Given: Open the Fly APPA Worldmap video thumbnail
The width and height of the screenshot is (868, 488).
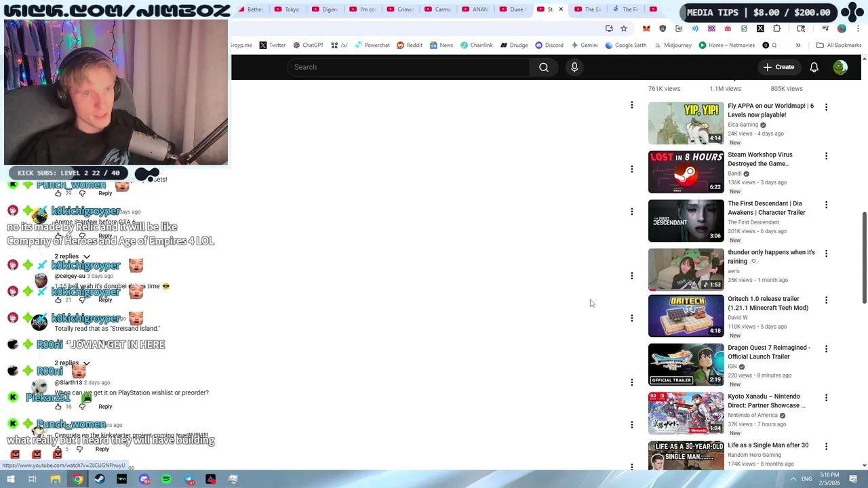Looking at the screenshot, I should coord(686,123).
